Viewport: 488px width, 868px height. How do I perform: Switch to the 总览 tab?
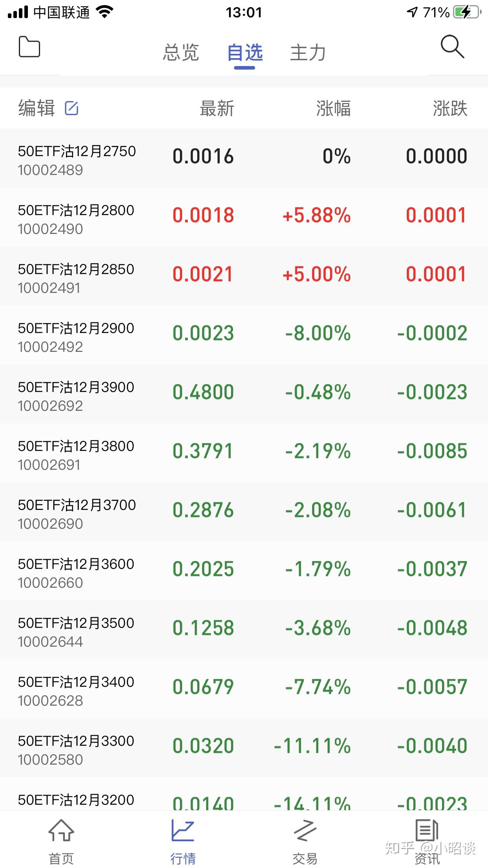pos(181,53)
